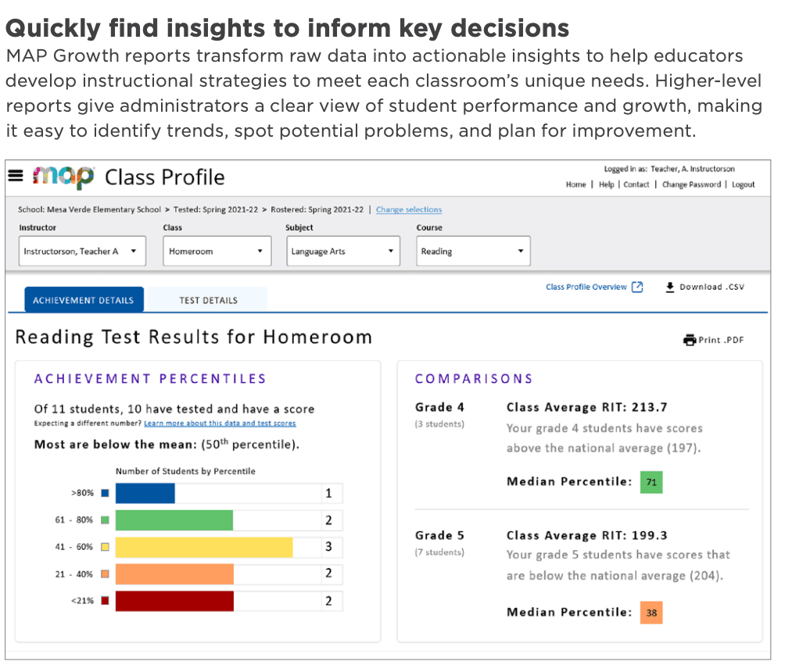Click the blue >80% legend square

105,493
